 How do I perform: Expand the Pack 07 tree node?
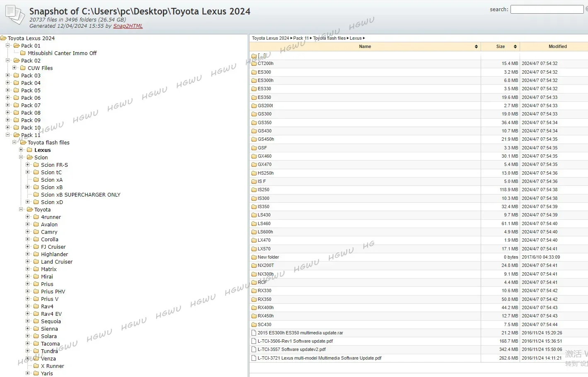(7, 105)
